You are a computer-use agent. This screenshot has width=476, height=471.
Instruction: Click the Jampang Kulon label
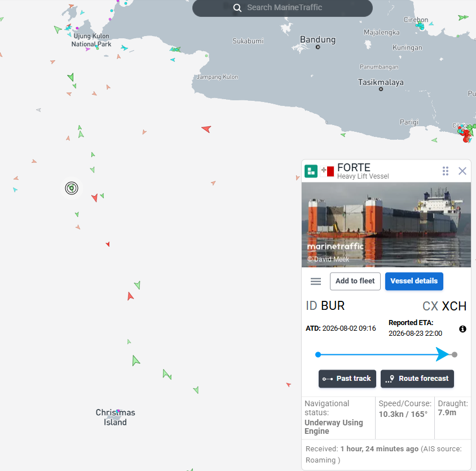(x=217, y=77)
